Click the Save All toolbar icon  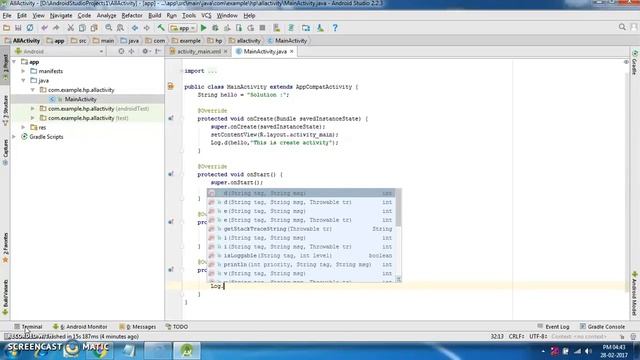pyautogui.click(x=18, y=28)
